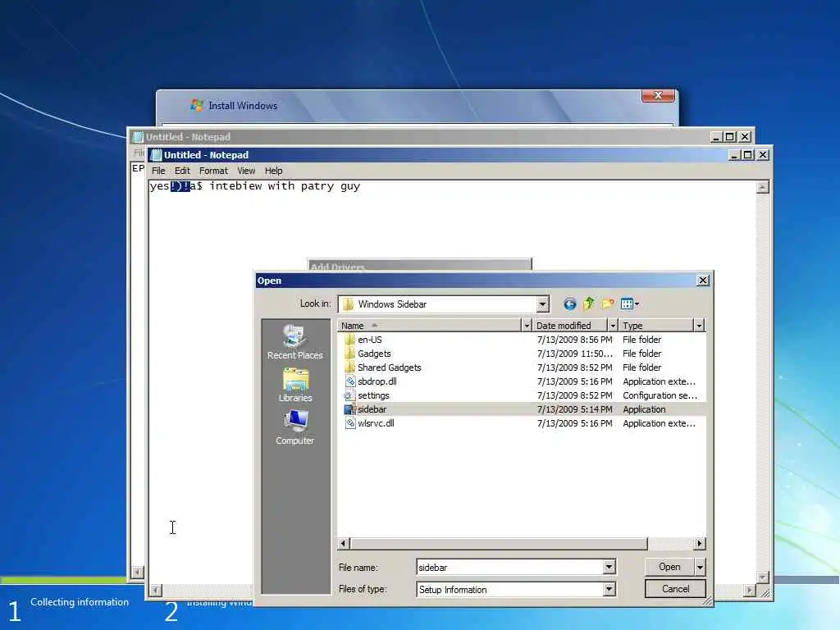Click Notepad vertical scroll up arrow

763,187
